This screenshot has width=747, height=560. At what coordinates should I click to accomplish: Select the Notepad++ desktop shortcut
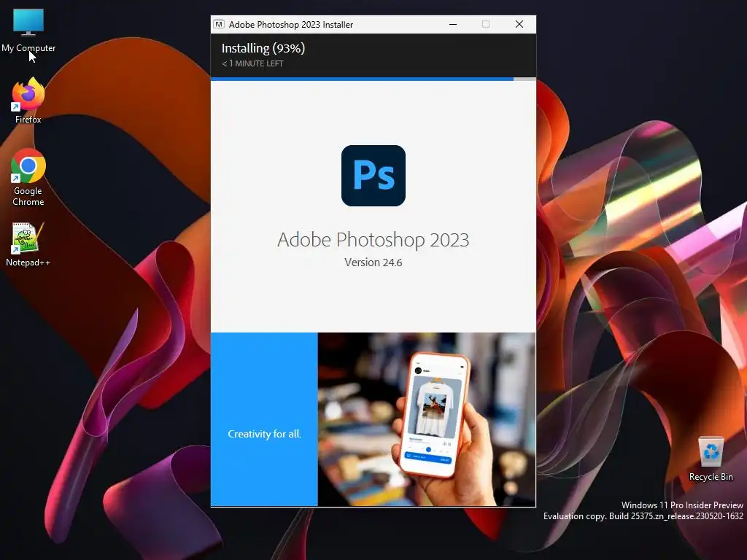(x=28, y=244)
